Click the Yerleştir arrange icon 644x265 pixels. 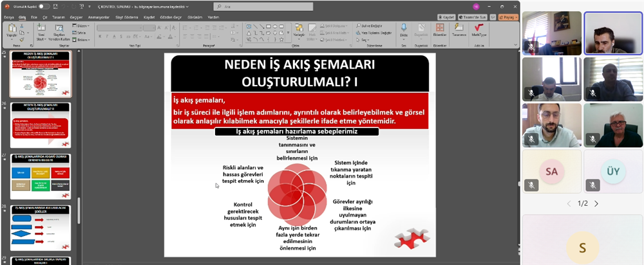[x=299, y=28]
